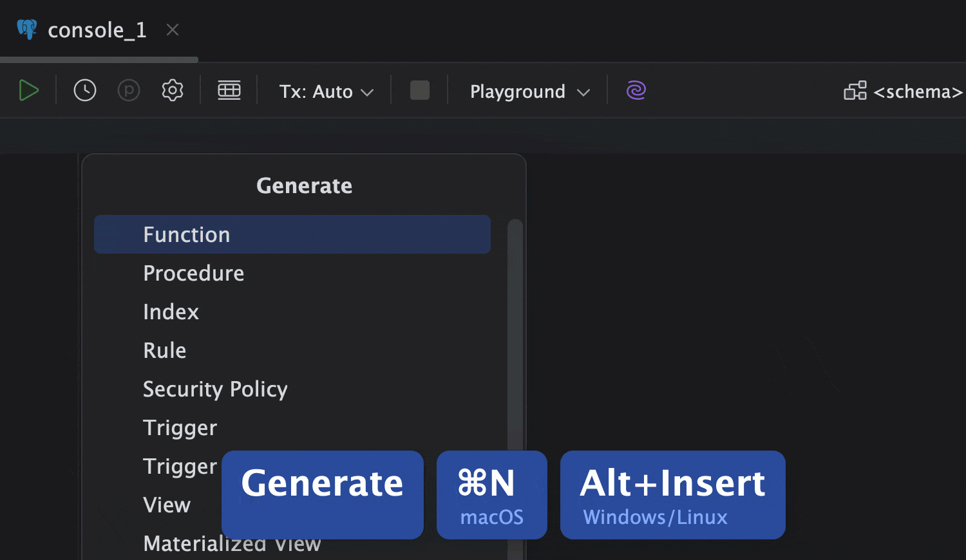Click the stop execution square
This screenshot has height=560, width=966.
coord(420,91)
